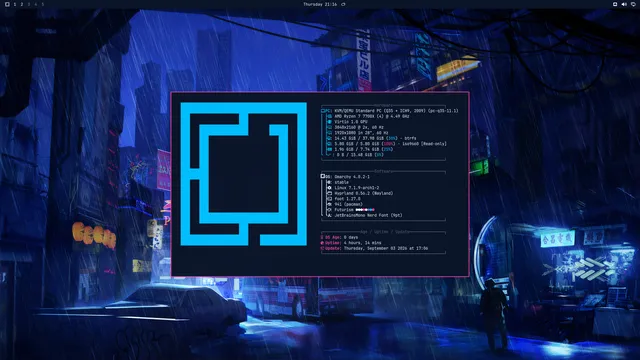
Task: Click the PC icon beside KVM/QEMU line
Action: point(324,111)
